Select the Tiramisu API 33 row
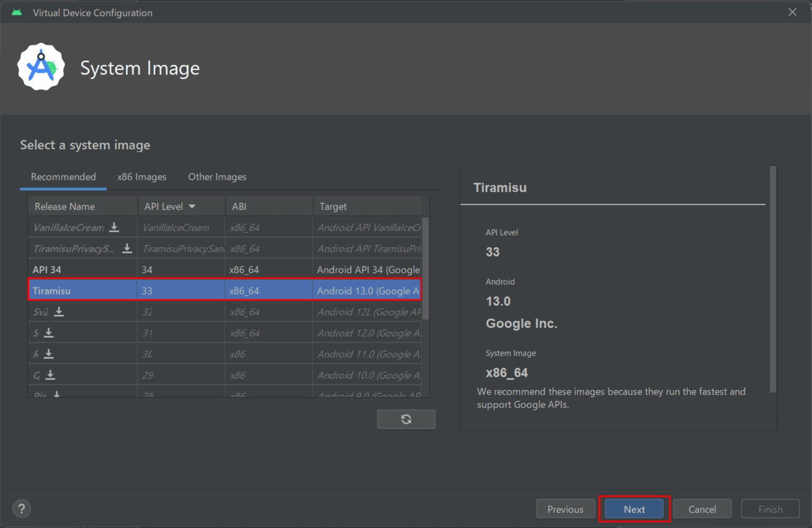The width and height of the screenshot is (812, 528). [225, 291]
